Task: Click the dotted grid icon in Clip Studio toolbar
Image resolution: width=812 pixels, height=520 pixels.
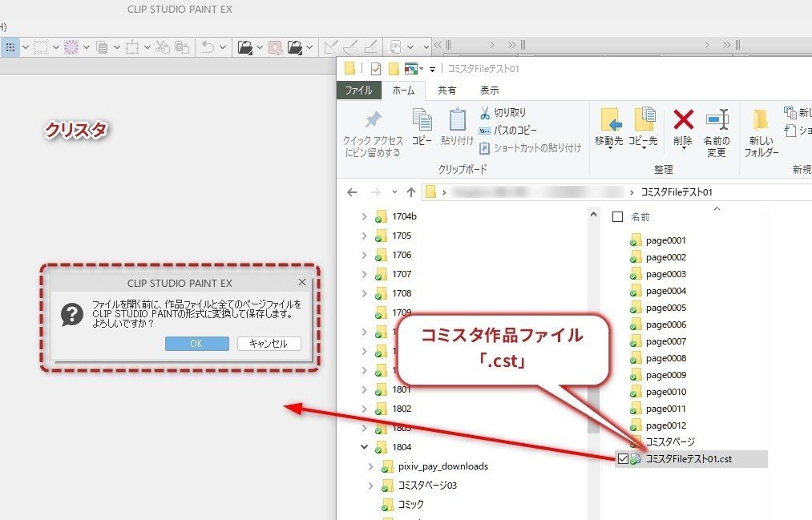Action: tap(10, 47)
